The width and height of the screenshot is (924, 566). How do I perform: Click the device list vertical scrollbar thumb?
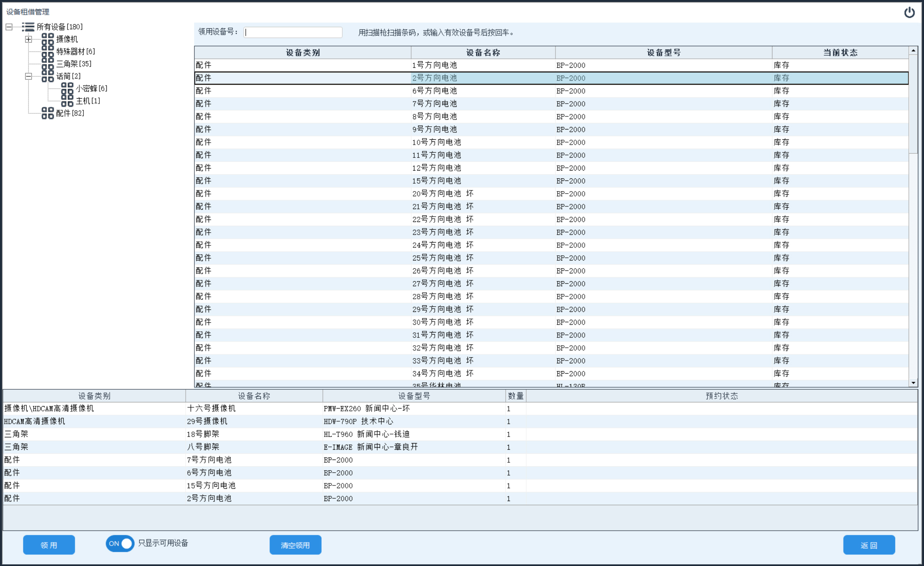pyautogui.click(x=913, y=105)
